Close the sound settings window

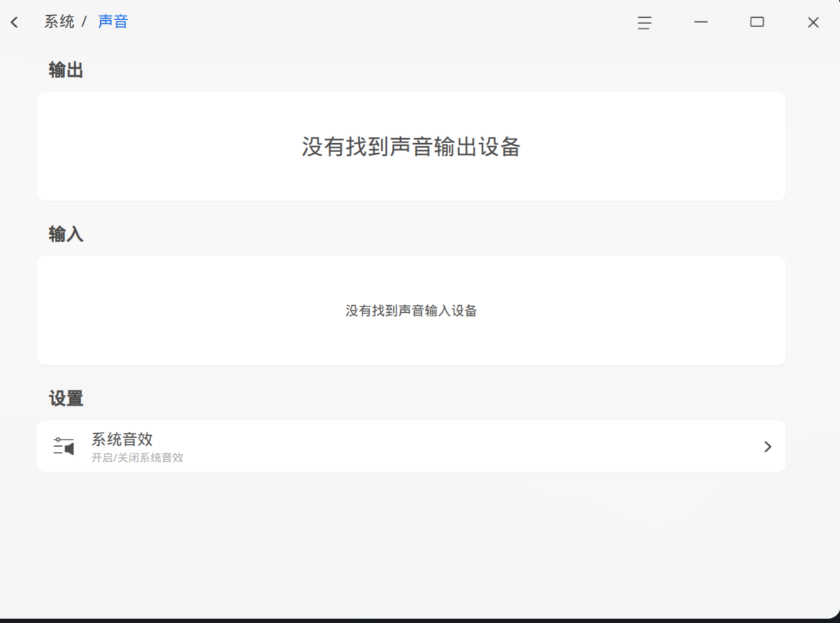pos(813,23)
